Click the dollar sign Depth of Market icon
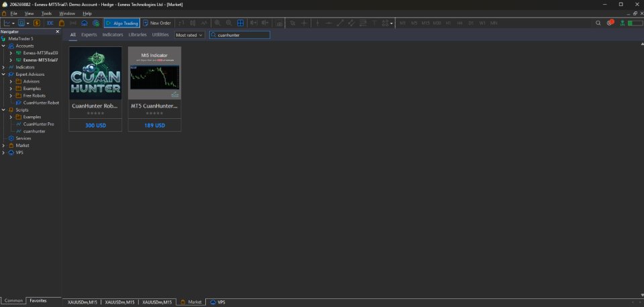The image size is (644, 307). (36, 23)
